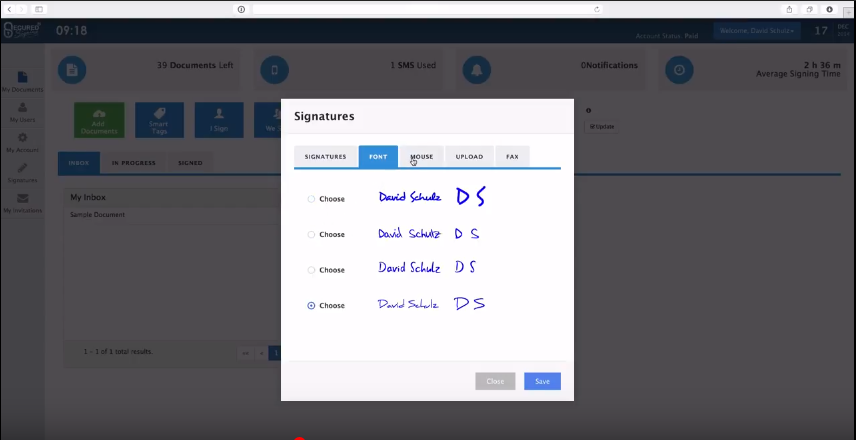Open the My Users sidebar icon
Image resolution: width=856 pixels, height=440 pixels.
(22, 108)
